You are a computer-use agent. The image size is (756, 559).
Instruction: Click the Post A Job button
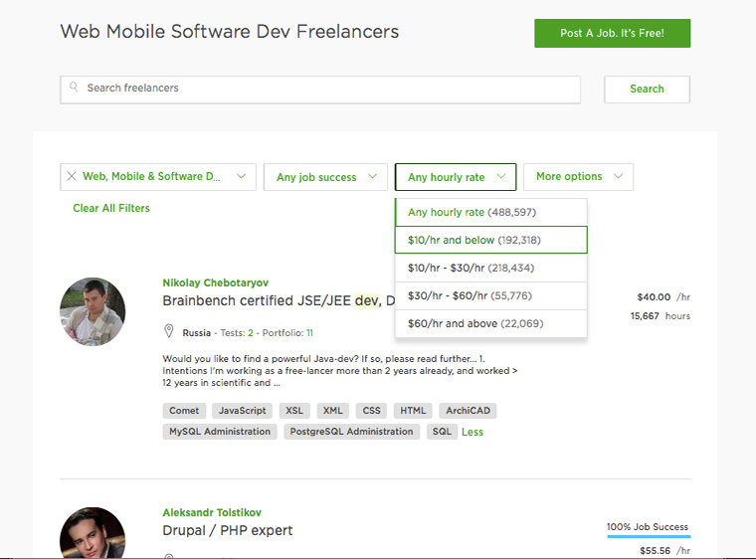(x=613, y=33)
